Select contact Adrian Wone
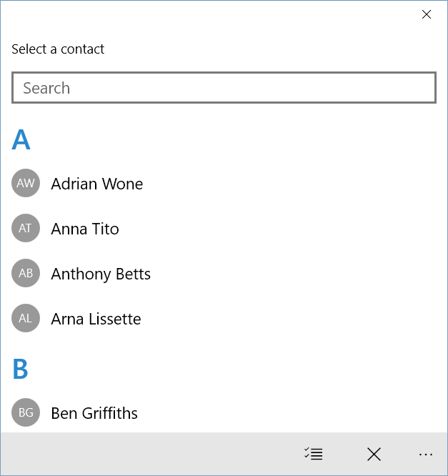This screenshot has width=448, height=476. click(97, 184)
